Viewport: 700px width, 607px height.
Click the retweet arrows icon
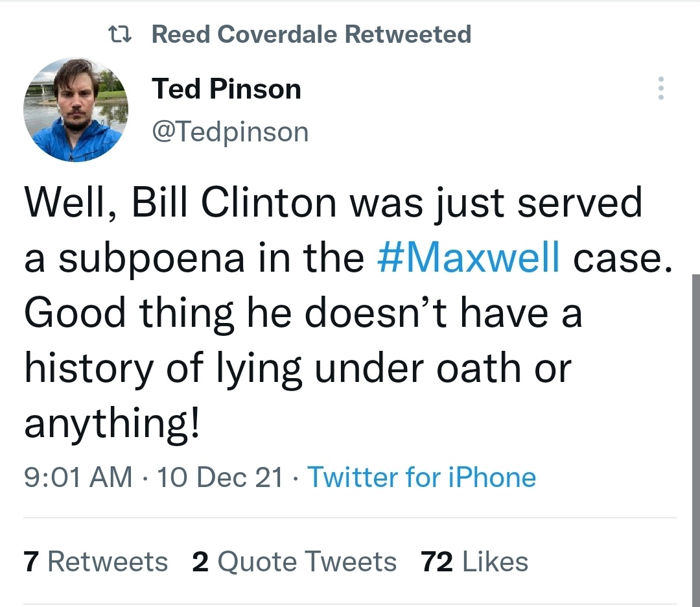click(x=120, y=34)
